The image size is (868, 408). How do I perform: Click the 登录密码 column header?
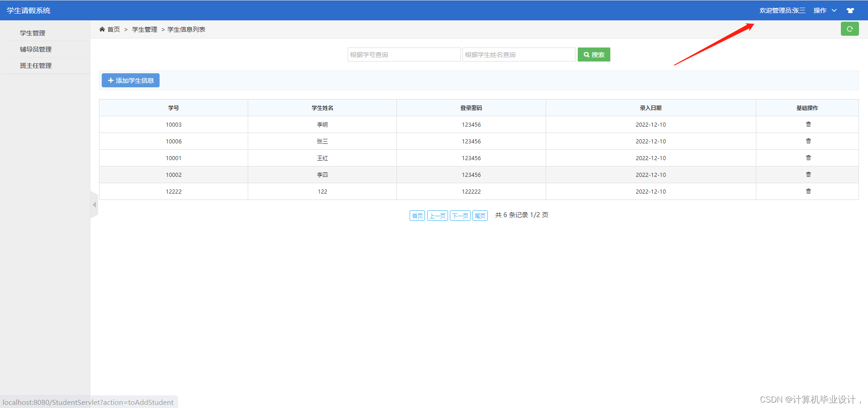[x=471, y=108]
